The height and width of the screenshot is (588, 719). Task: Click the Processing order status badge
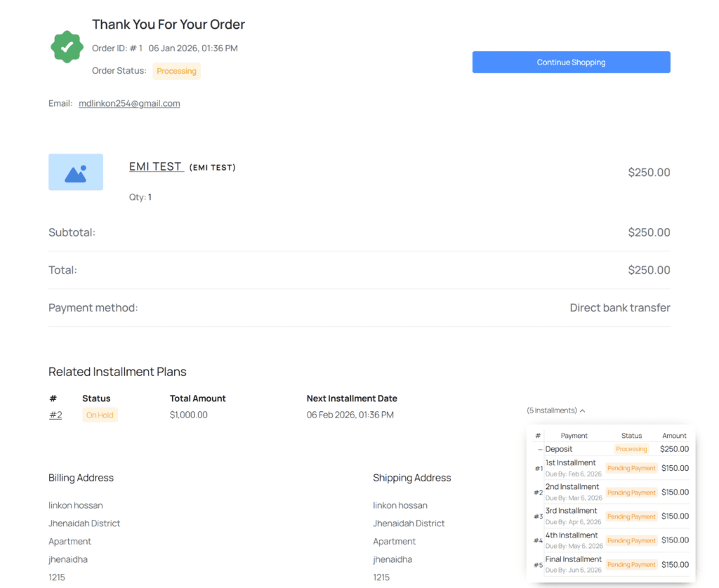pyautogui.click(x=176, y=71)
